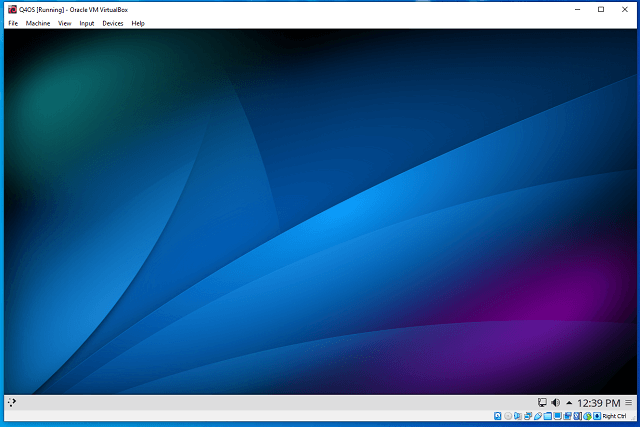Open the File menu
640x427 pixels.
point(13,23)
